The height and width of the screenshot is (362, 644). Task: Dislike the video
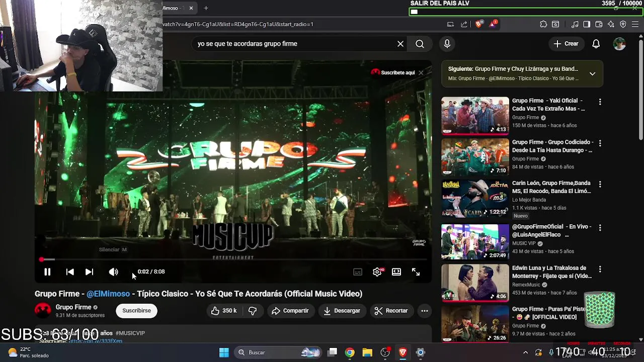(253, 311)
